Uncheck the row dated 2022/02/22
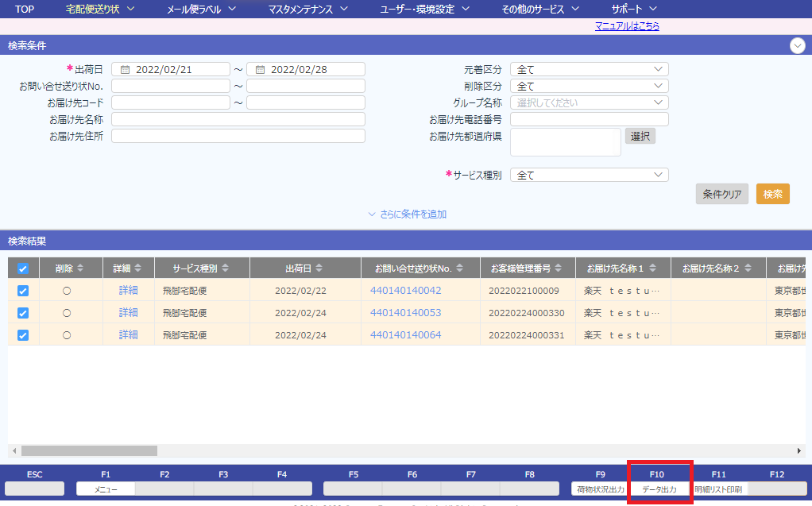 pyautogui.click(x=23, y=291)
